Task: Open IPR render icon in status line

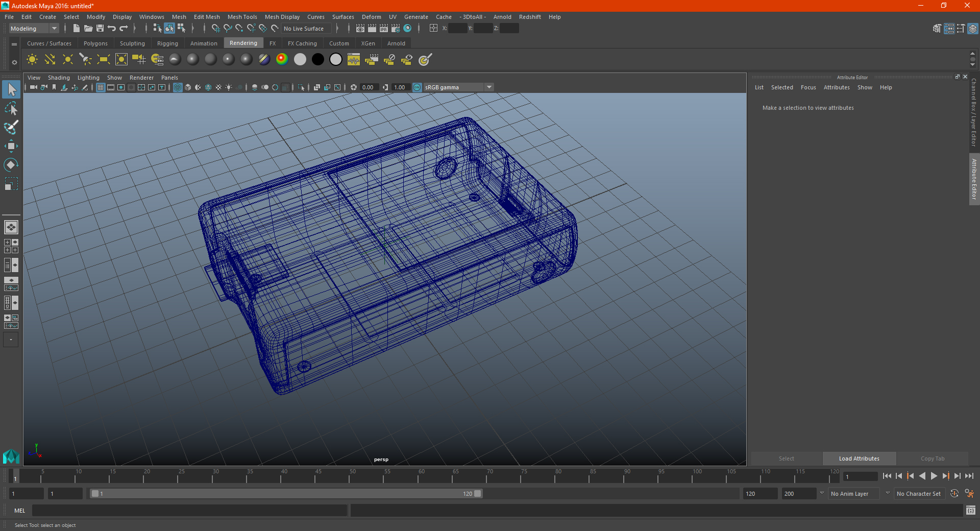Action: (x=384, y=29)
